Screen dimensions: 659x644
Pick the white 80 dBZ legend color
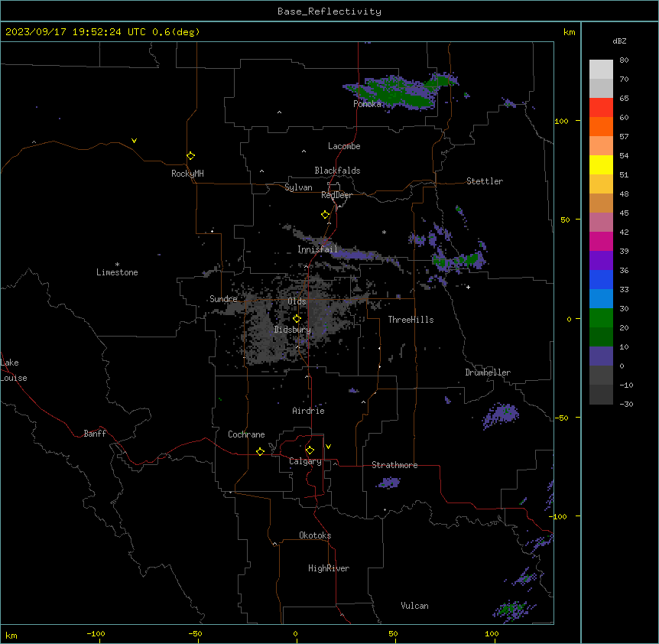click(x=601, y=70)
